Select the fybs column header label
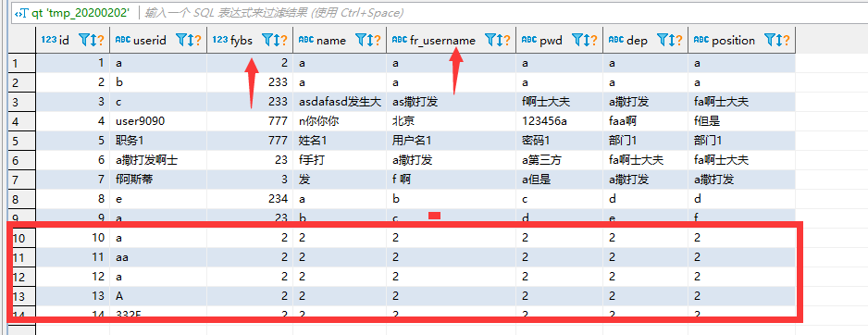 click(x=242, y=41)
